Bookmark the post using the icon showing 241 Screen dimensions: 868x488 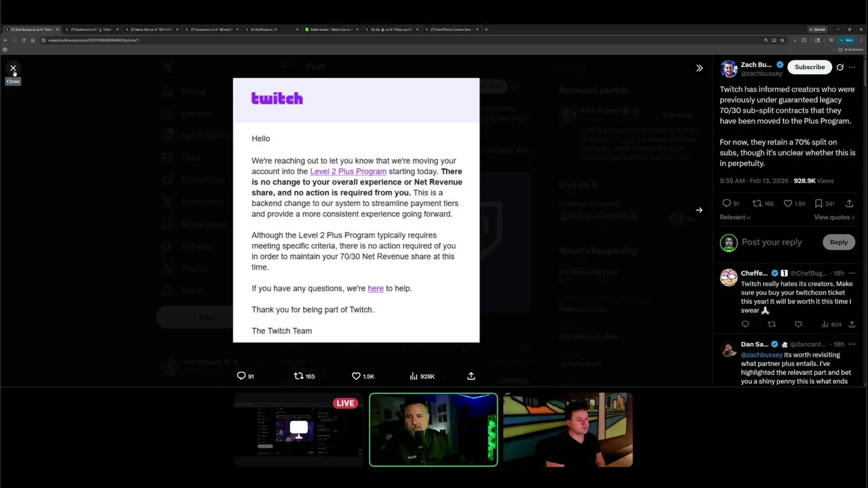point(818,203)
